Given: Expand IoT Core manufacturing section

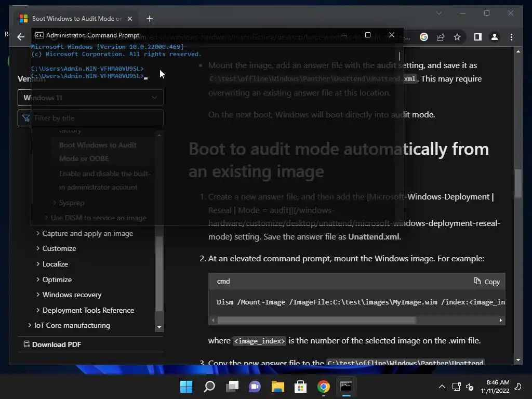Looking at the screenshot, I should [x=30, y=325].
